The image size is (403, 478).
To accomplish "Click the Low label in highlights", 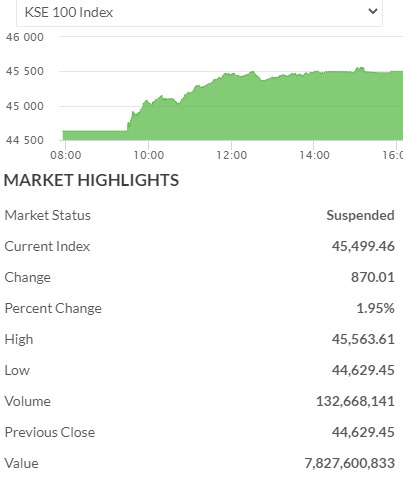I will pos(17,370).
